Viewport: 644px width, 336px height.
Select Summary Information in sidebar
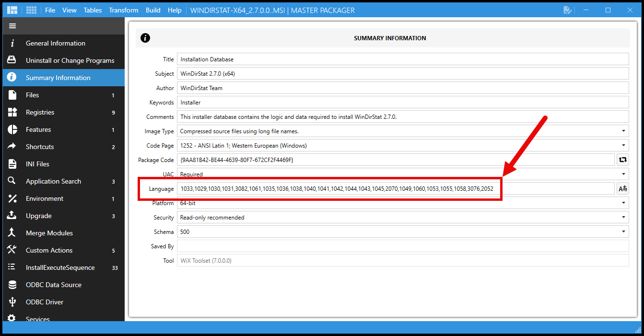[63, 78]
